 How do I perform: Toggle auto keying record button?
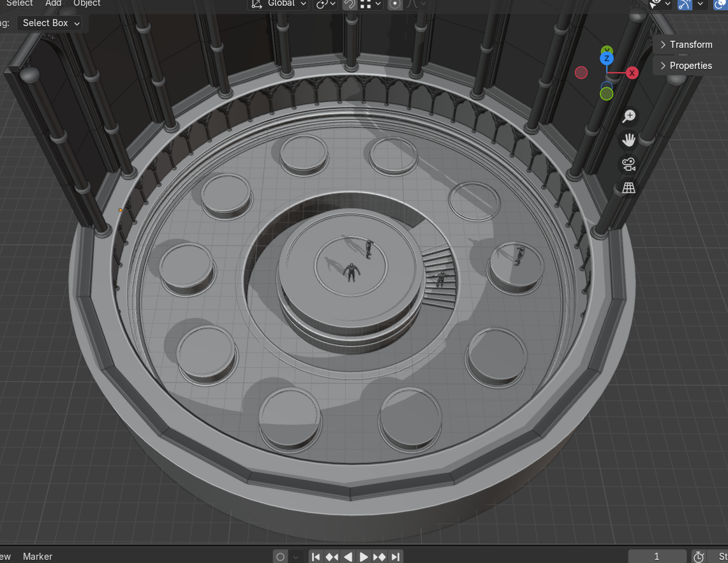280,557
